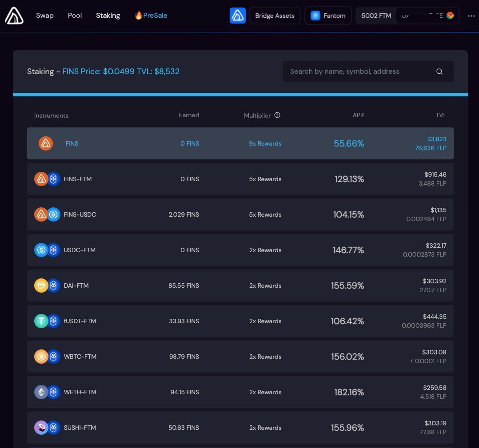This screenshot has height=448, width=479.
Task: Click the magnifier icon in the search bar
Action: click(x=439, y=71)
